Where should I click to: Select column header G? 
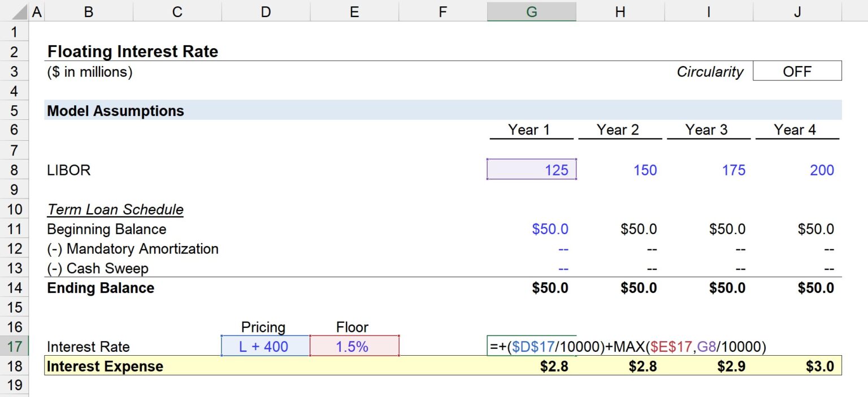click(531, 10)
